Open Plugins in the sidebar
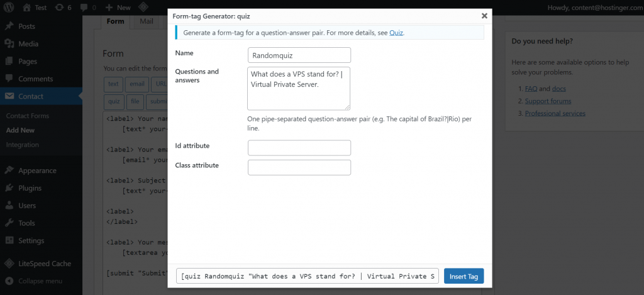644x295 pixels. tap(41, 188)
